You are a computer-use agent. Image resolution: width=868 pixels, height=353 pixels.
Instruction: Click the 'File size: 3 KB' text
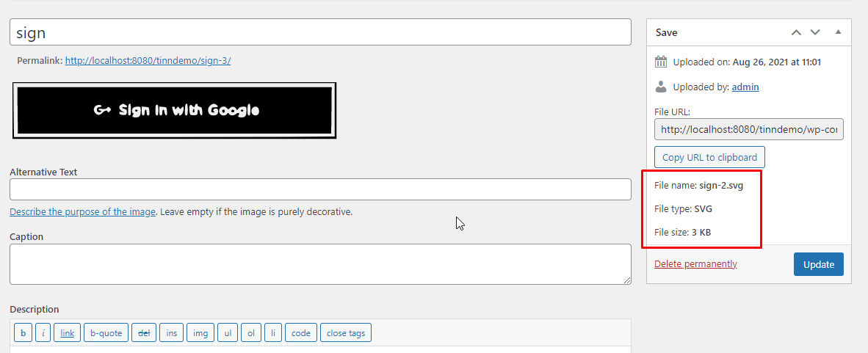click(682, 233)
